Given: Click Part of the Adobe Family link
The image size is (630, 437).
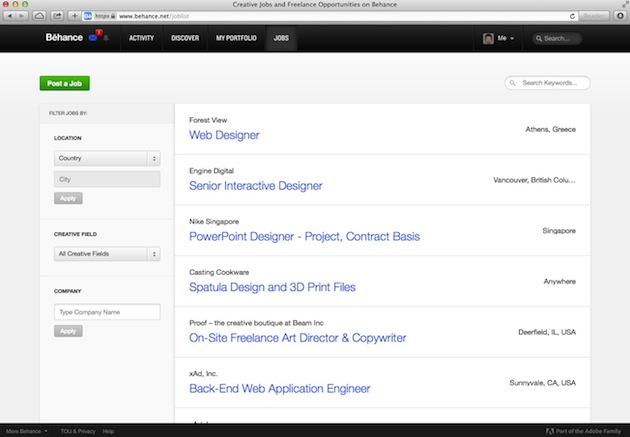Looking at the screenshot, I should (583, 431).
